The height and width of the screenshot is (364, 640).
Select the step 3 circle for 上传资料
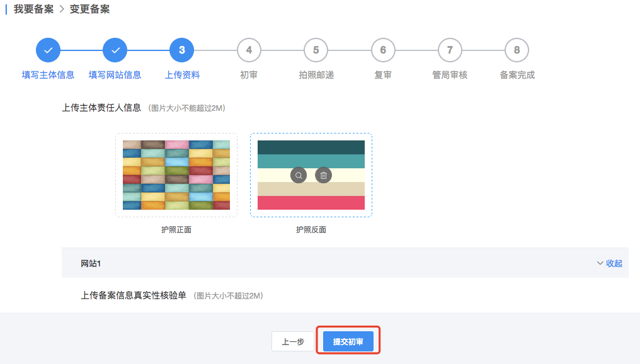pos(182,50)
